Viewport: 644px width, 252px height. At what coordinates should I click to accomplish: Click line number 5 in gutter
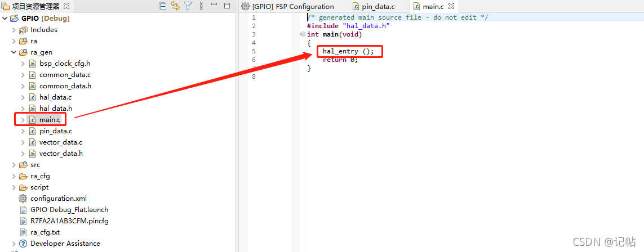click(x=254, y=51)
